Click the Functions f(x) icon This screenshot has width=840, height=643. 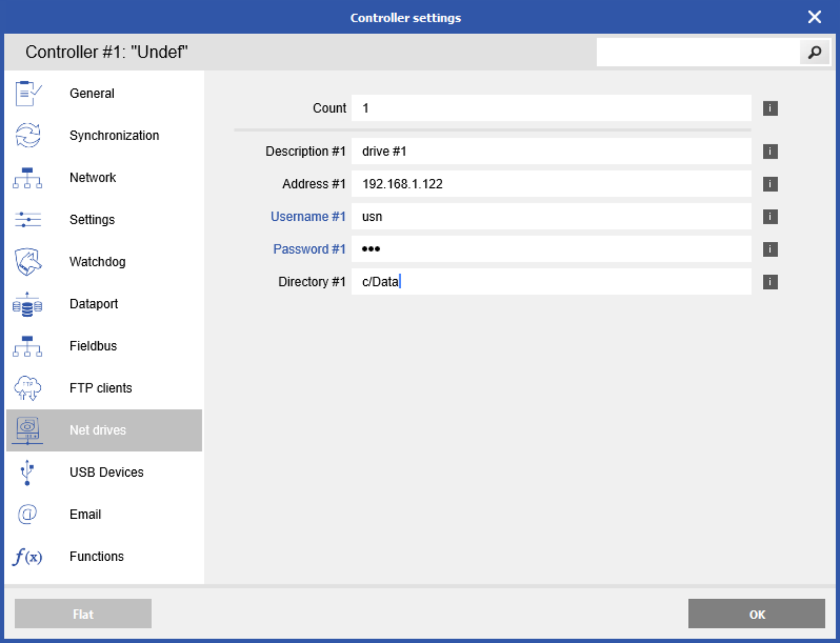[27, 556]
